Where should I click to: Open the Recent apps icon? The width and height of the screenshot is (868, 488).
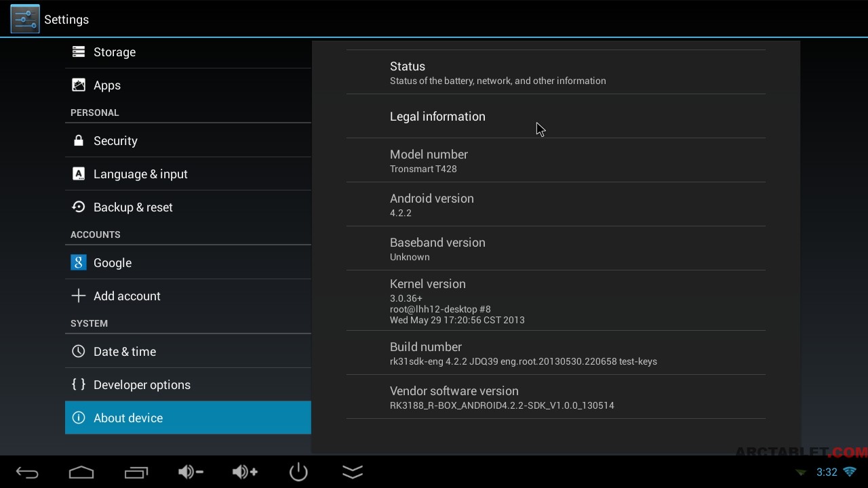136,472
